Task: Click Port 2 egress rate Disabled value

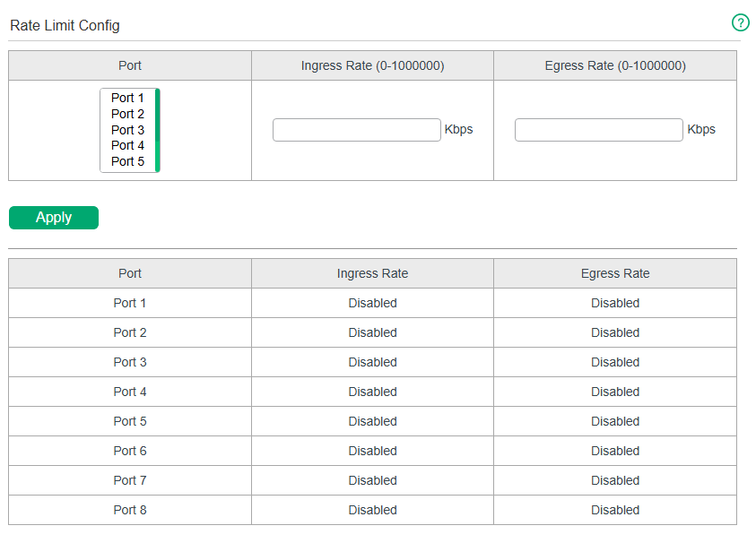Action: coord(615,332)
